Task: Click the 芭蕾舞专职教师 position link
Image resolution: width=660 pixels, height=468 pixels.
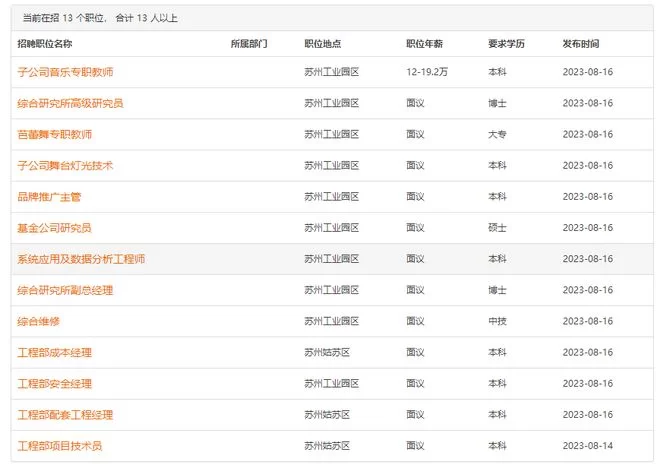Action: click(55, 134)
